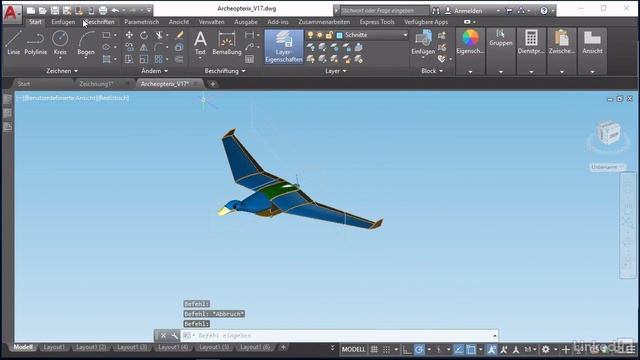Select the Bemaßung dimension tool
The image size is (640, 360).
tap(227, 42)
